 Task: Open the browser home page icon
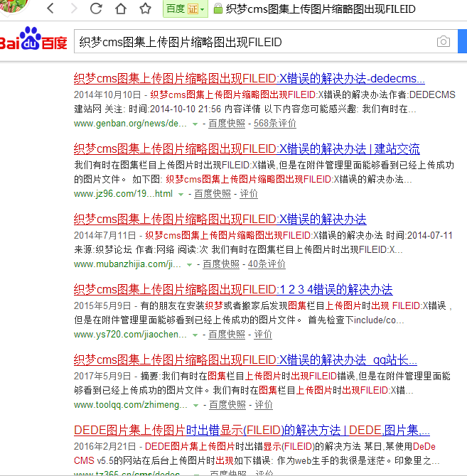(121, 9)
